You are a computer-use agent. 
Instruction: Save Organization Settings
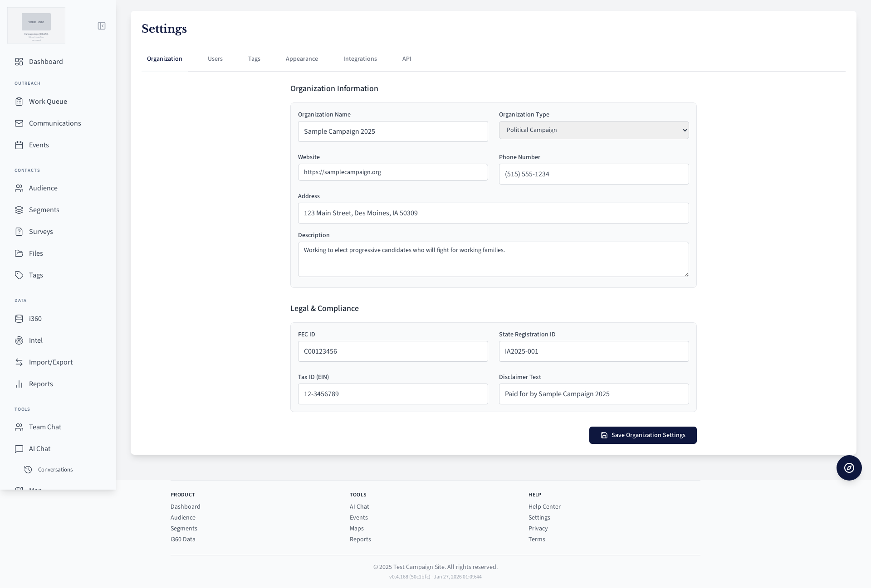pyautogui.click(x=642, y=435)
